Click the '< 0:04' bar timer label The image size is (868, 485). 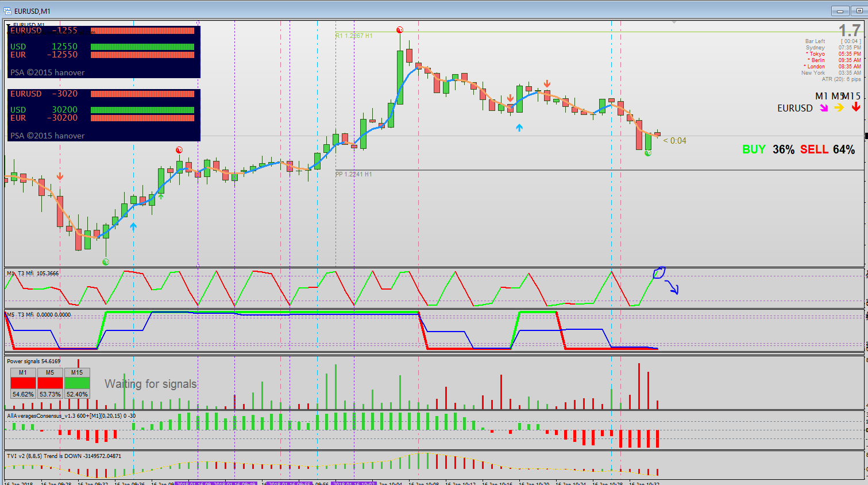pos(675,141)
